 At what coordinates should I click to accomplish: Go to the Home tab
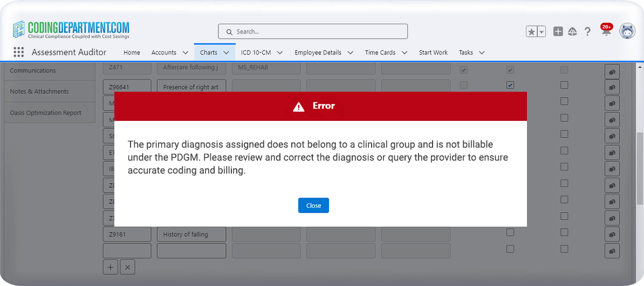pos(132,53)
